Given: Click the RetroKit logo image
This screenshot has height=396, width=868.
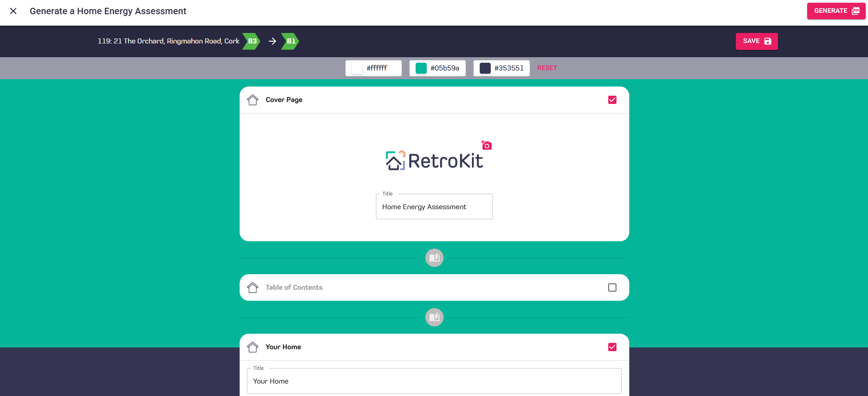Looking at the screenshot, I should click(434, 161).
